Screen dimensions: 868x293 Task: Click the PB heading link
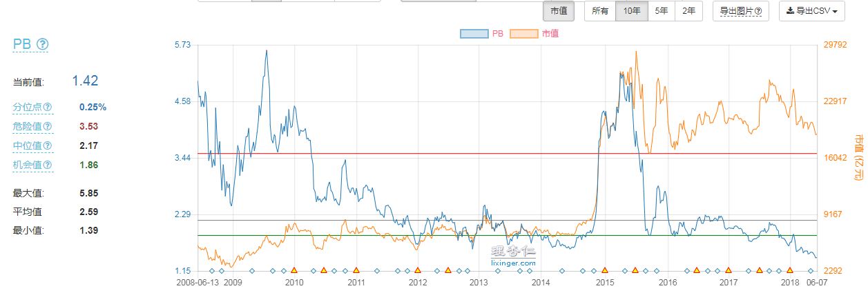[x=22, y=45]
